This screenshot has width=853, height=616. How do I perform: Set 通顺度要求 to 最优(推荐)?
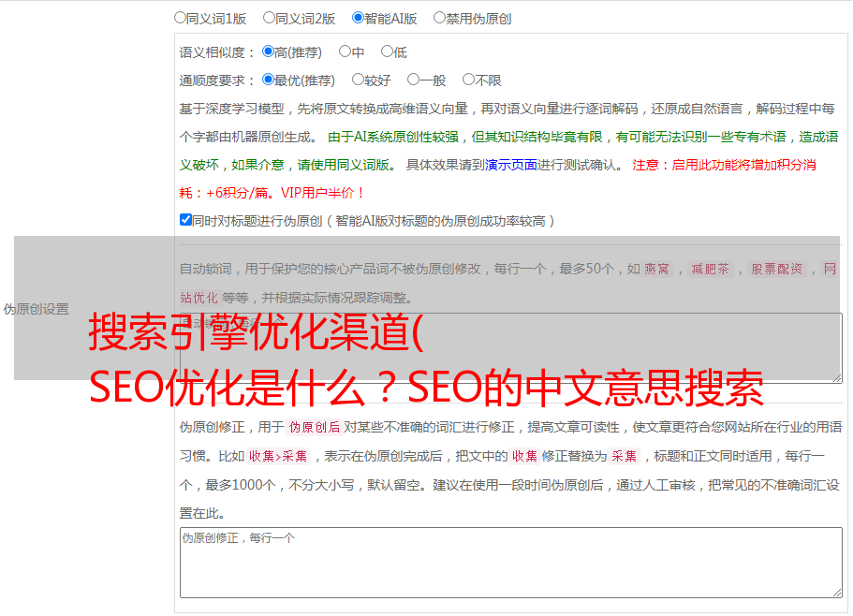pyautogui.click(x=268, y=80)
